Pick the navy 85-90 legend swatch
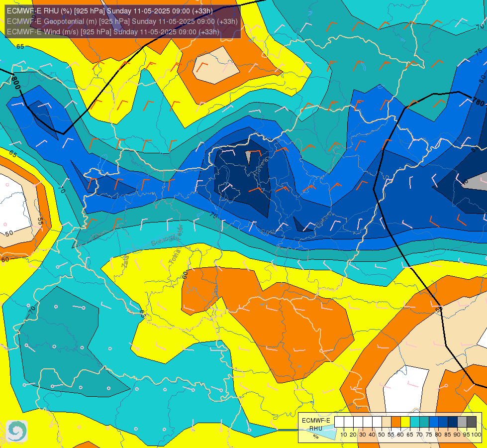The width and height of the screenshot is (487, 448). 452,422
